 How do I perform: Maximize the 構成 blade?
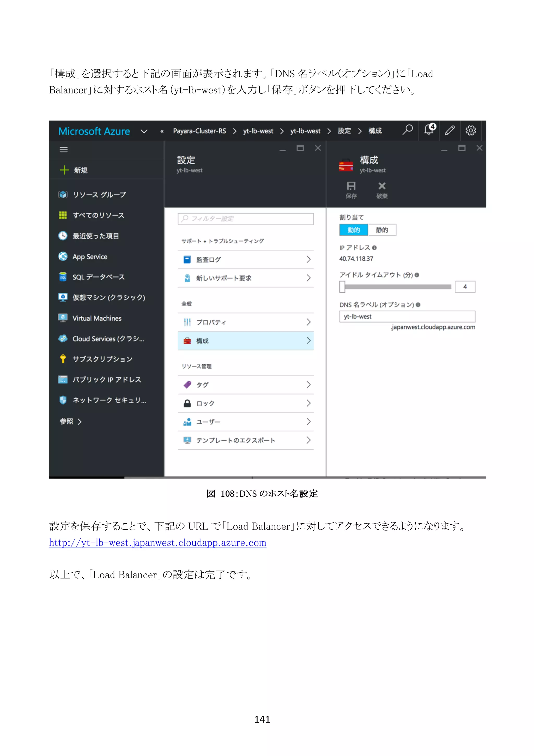tap(462, 148)
